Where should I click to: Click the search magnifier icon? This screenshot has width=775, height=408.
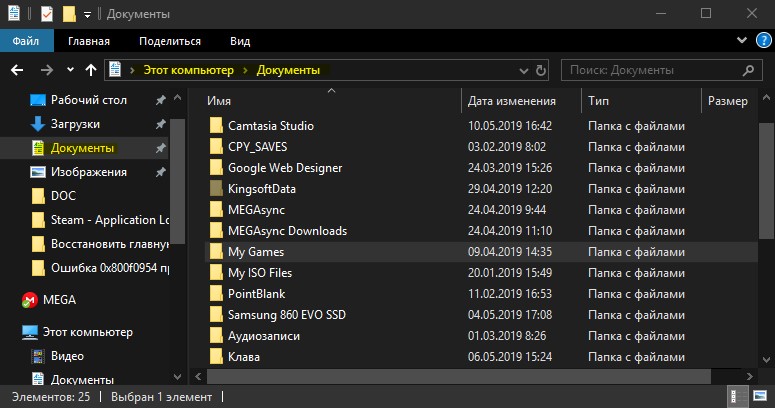[x=748, y=70]
